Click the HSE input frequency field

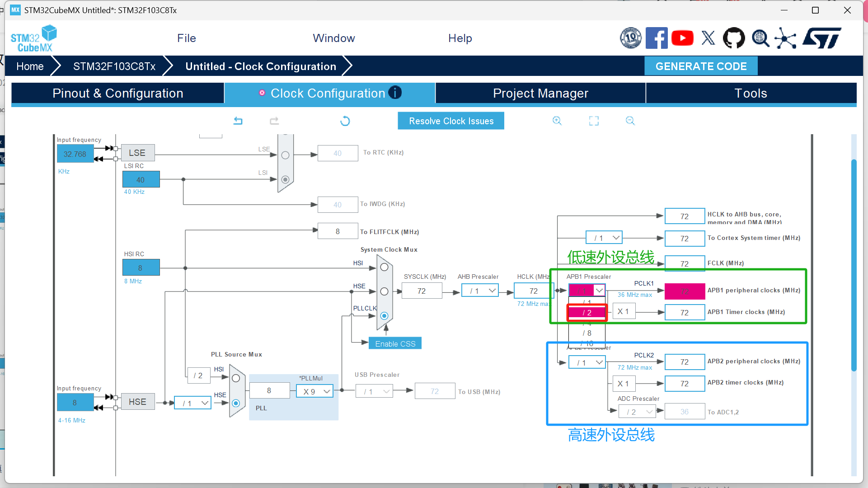[75, 402]
